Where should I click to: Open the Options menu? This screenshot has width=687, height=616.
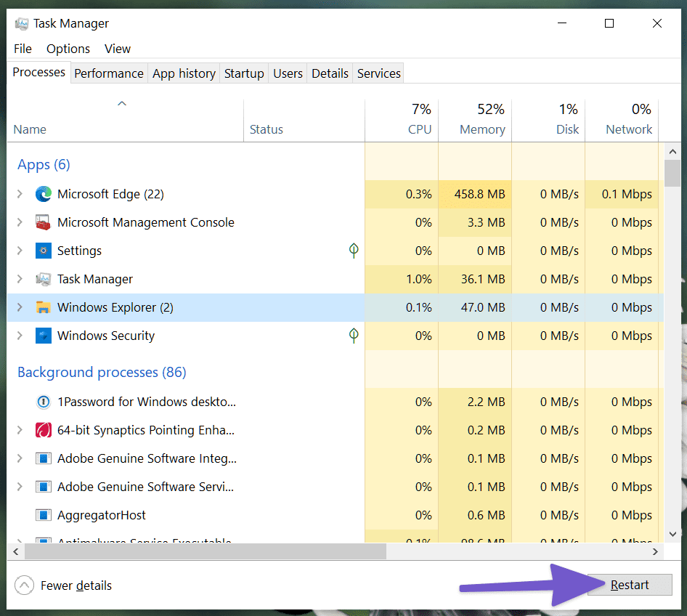[x=68, y=49]
